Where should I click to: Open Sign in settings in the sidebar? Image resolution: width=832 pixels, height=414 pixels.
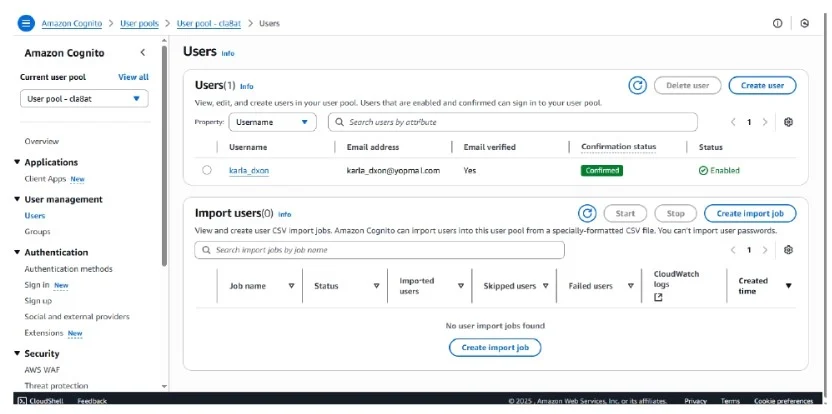click(37, 285)
